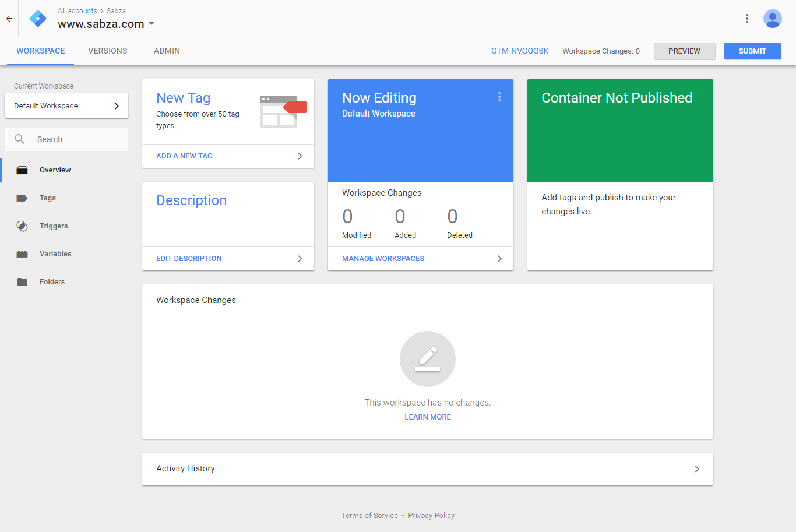Select Triggers in the sidebar
Viewport: 796px width, 532px height.
(54, 226)
